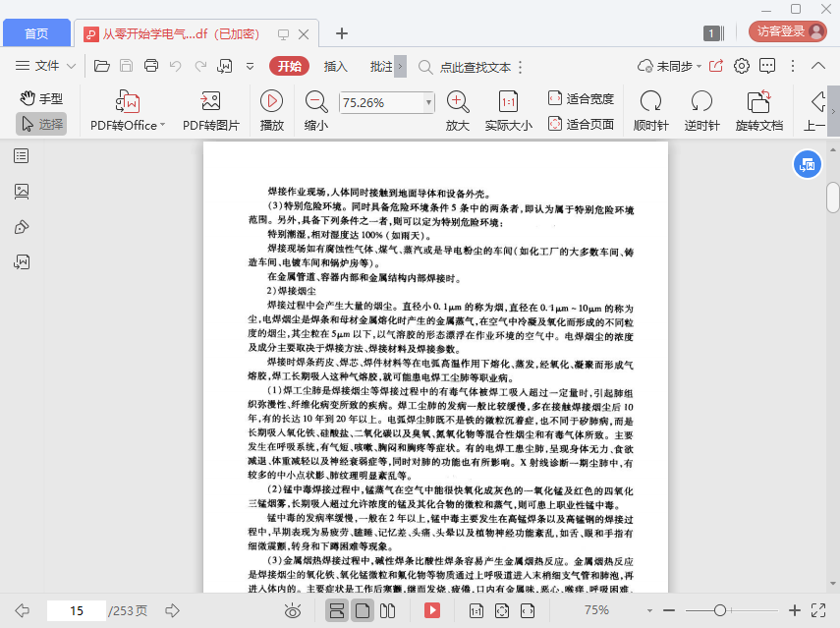Click the 适合宽度 fit width button
Viewport: 840px width, 628px height.
580,98
